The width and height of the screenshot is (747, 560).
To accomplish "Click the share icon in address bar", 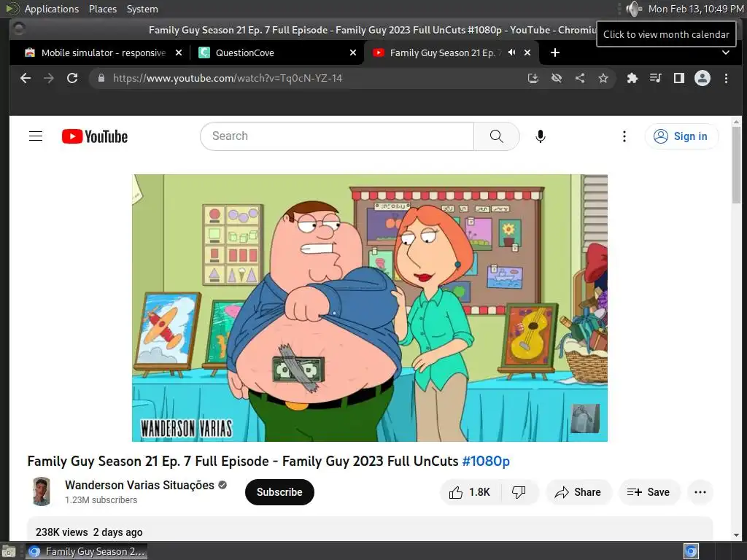I will click(580, 78).
